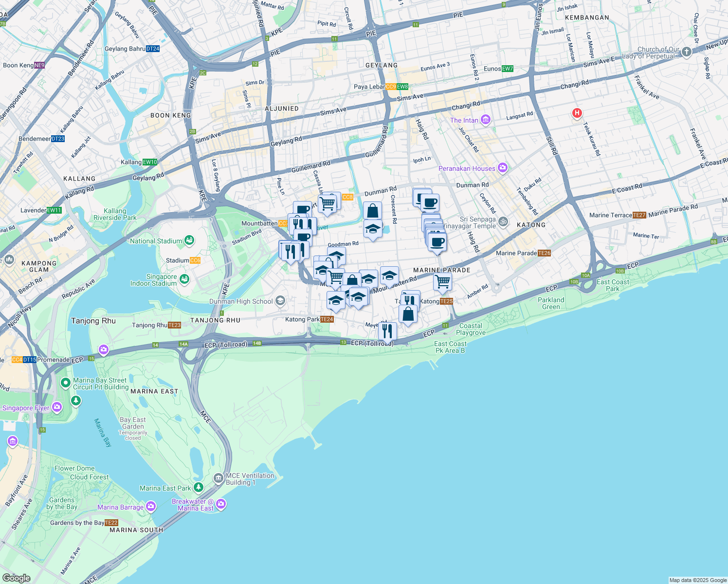The image size is (728, 584).
Task: Click the 'Coastal Playgrove' label
Action: [x=471, y=329]
